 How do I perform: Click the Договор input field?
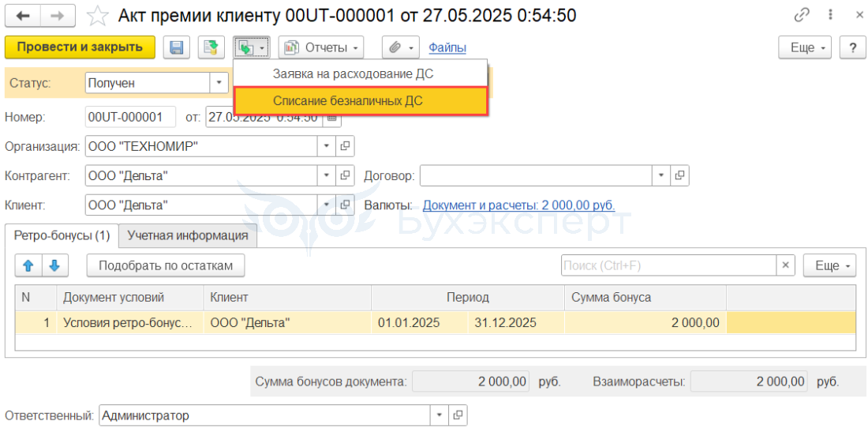coord(536,175)
